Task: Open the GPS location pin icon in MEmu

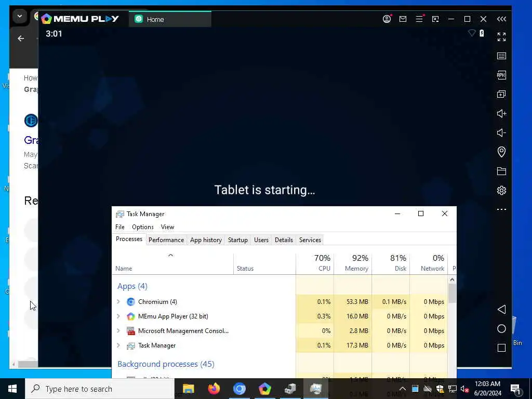Action: pyautogui.click(x=501, y=152)
